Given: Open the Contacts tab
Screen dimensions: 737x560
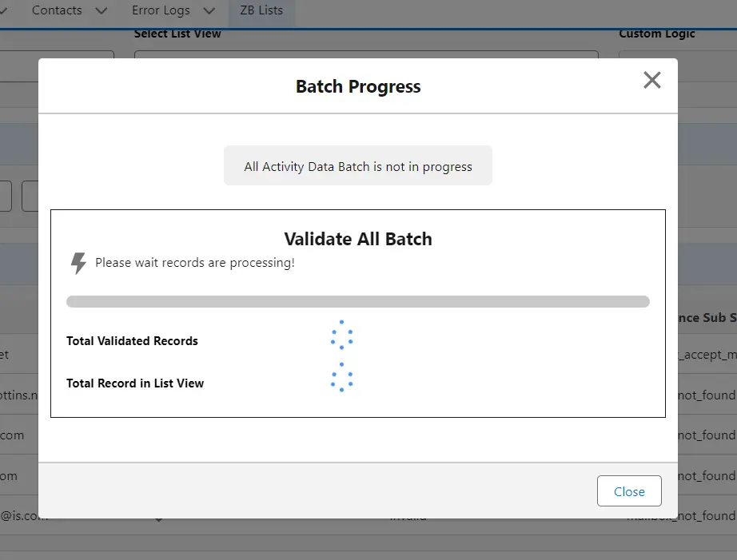Looking at the screenshot, I should (57, 10).
